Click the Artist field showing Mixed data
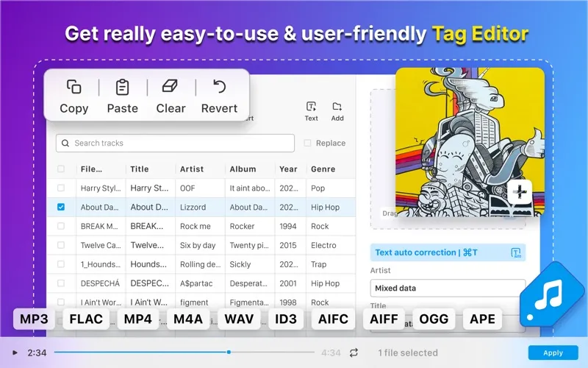 [x=448, y=288]
